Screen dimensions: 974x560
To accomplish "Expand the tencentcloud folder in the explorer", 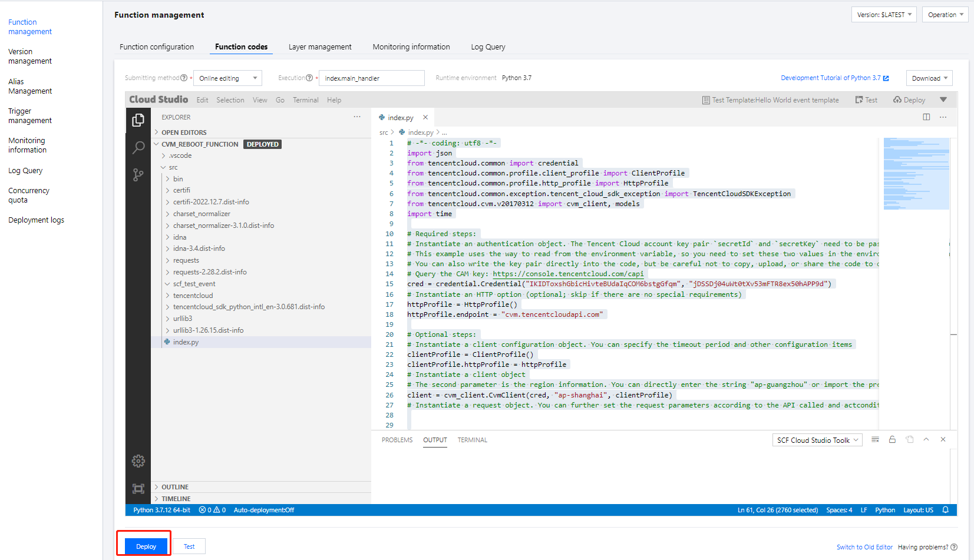I will [x=193, y=296].
